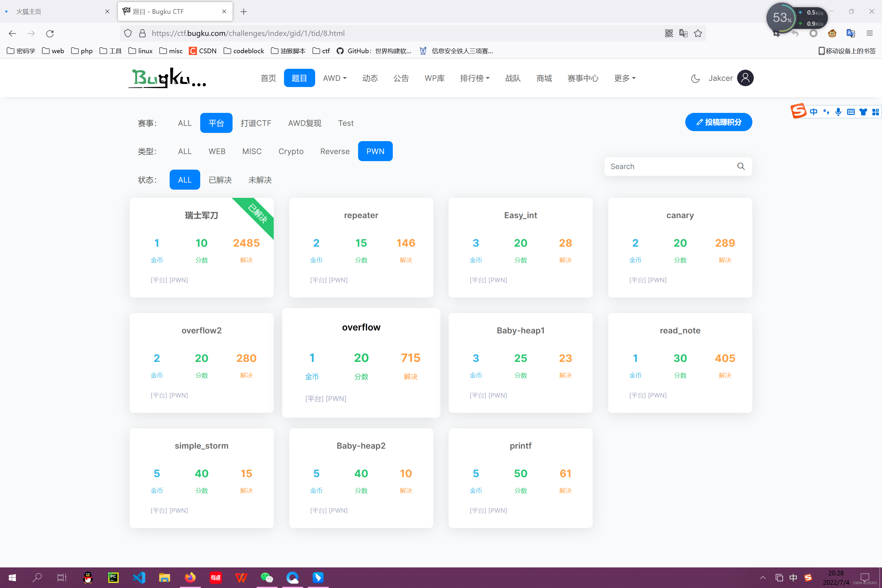Open the QR code icon in address bar

(669, 34)
